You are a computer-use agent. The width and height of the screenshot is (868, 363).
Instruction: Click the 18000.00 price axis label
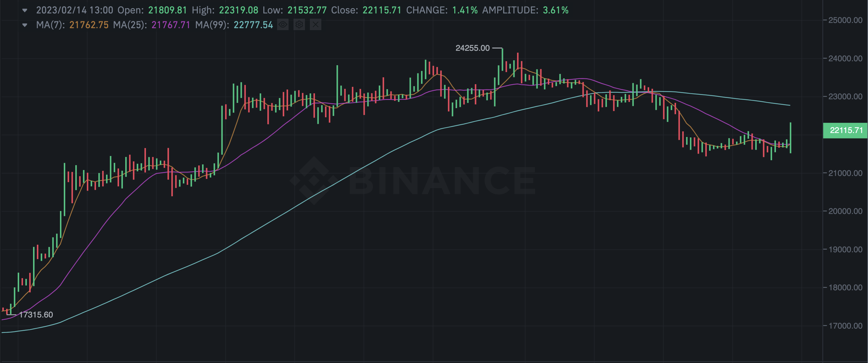[845, 288]
